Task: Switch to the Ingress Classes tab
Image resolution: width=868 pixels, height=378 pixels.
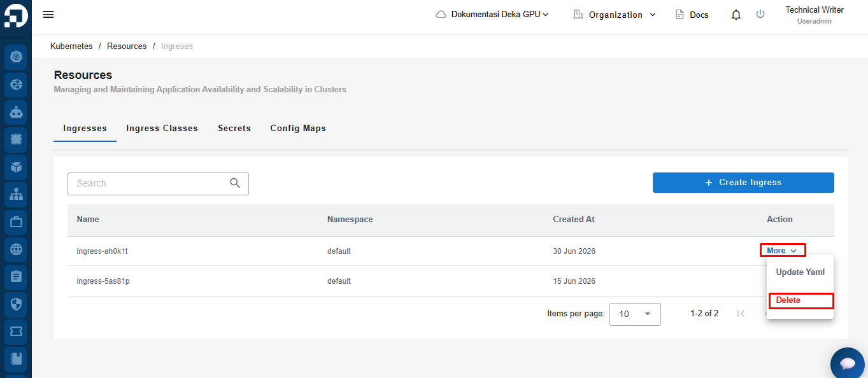Action: [162, 129]
